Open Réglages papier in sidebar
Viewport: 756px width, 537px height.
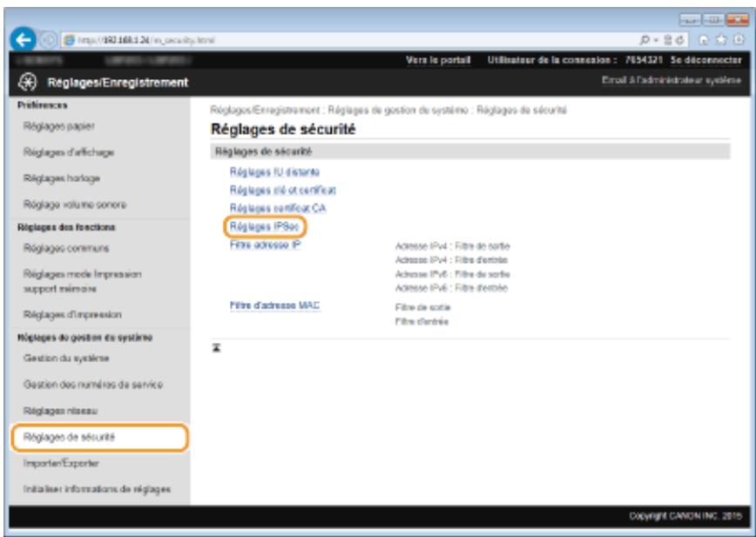click(x=59, y=126)
